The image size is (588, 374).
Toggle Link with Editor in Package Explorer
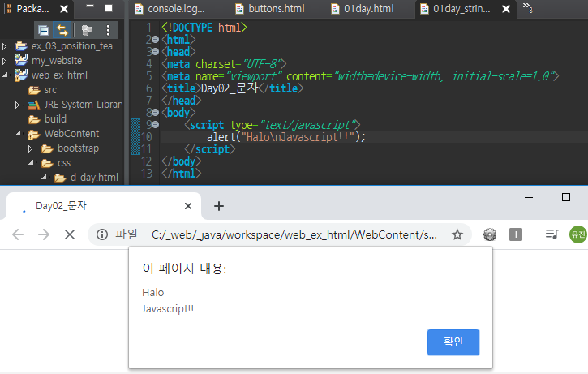point(62,30)
